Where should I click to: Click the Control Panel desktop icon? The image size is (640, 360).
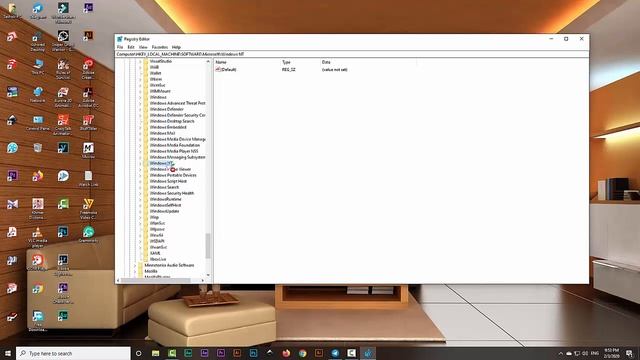(x=38, y=123)
